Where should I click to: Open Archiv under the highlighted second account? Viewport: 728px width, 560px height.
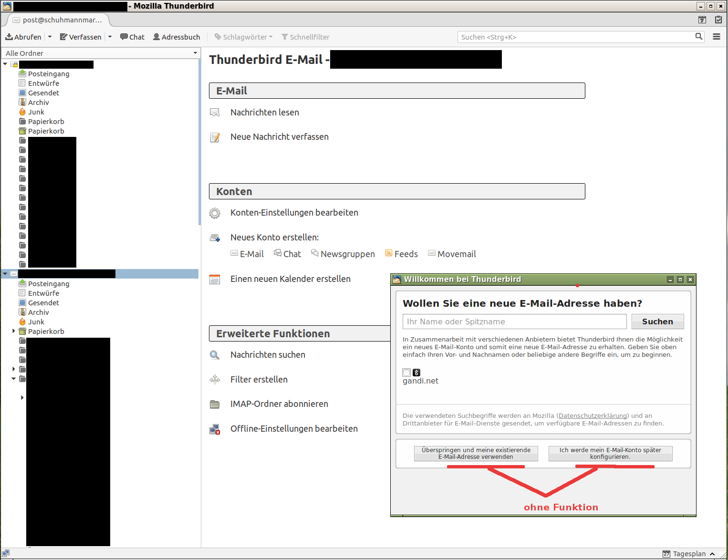click(x=38, y=312)
